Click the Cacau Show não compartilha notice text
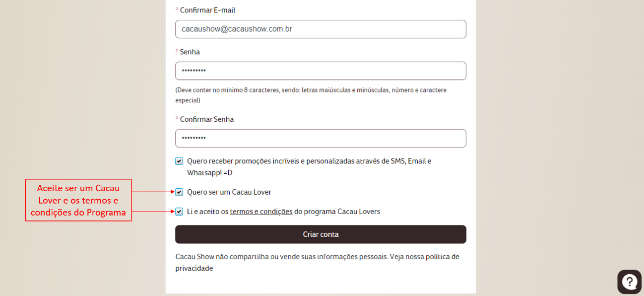Viewport: 644px width, 296px height. pos(318,262)
